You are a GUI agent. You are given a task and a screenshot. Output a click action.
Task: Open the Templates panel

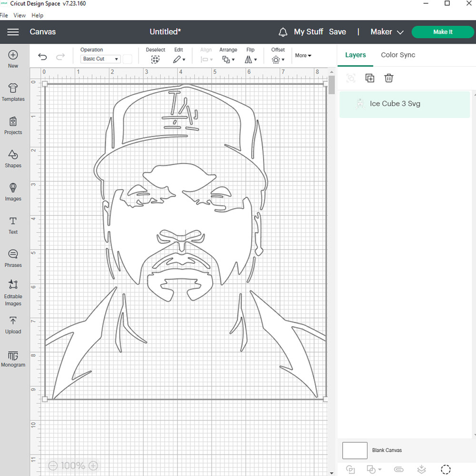(13, 92)
